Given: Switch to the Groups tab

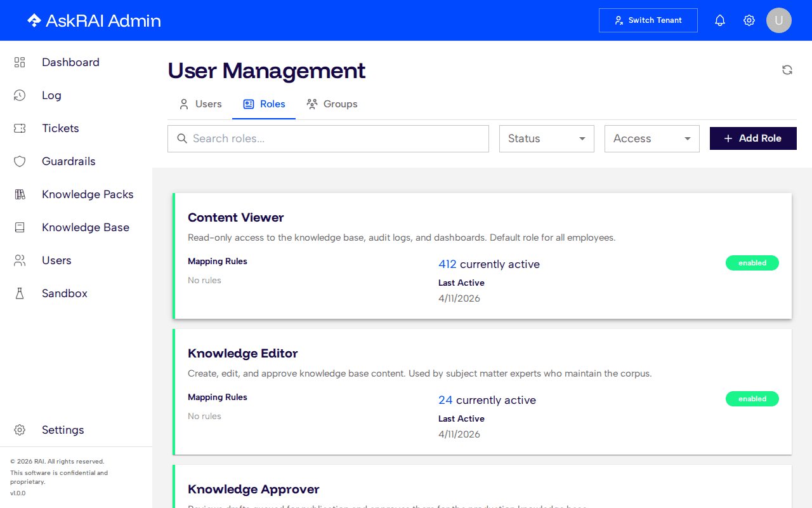Looking at the screenshot, I should pyautogui.click(x=332, y=104).
